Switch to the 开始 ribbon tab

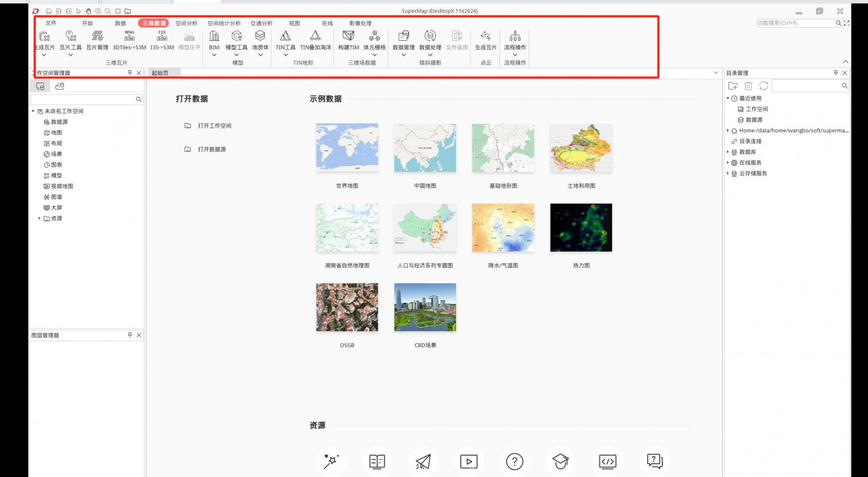(x=87, y=23)
